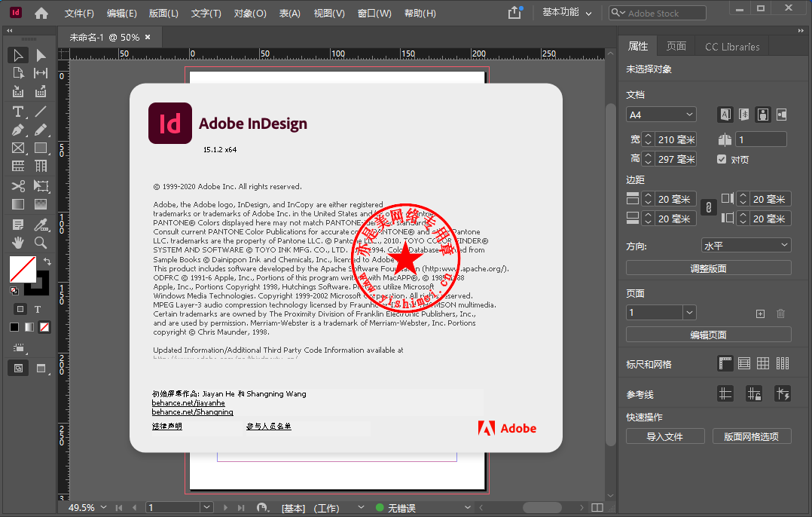Show rulers icon in properties panel
The height and width of the screenshot is (517, 812).
(x=725, y=364)
